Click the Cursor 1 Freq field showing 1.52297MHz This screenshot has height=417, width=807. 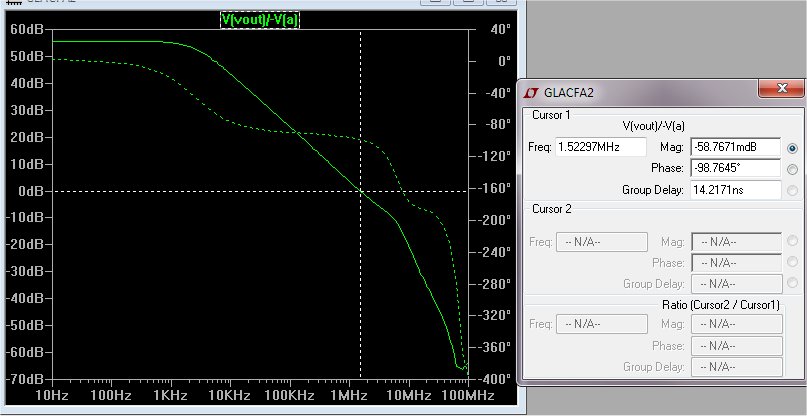(x=600, y=147)
